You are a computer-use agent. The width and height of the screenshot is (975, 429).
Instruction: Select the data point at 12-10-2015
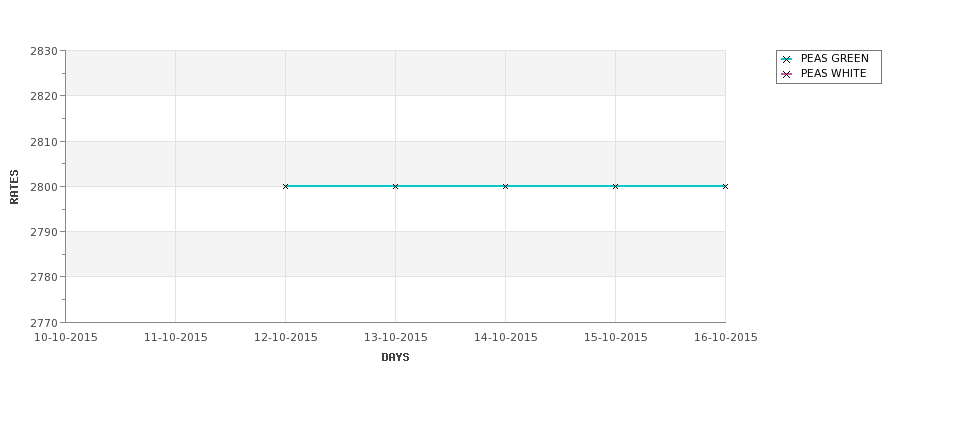[x=285, y=187]
